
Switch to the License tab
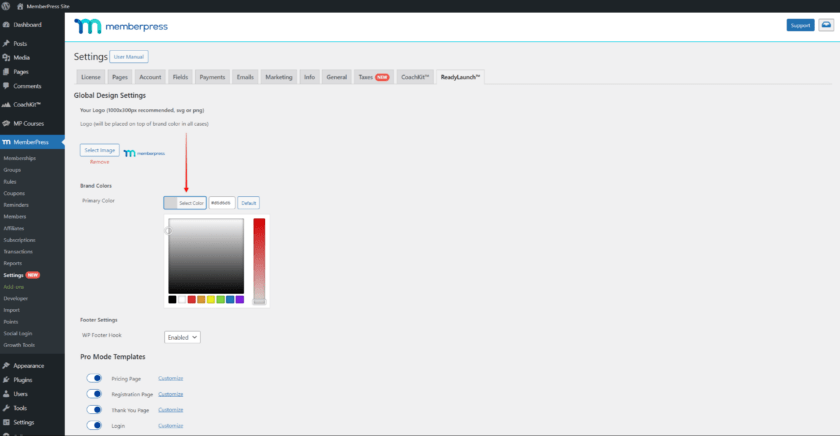(91, 77)
